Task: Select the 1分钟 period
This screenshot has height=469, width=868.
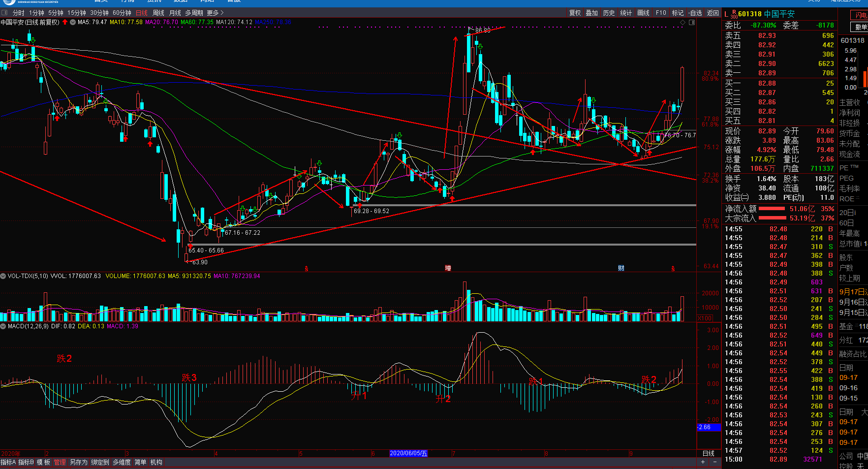Action: pyautogui.click(x=36, y=13)
